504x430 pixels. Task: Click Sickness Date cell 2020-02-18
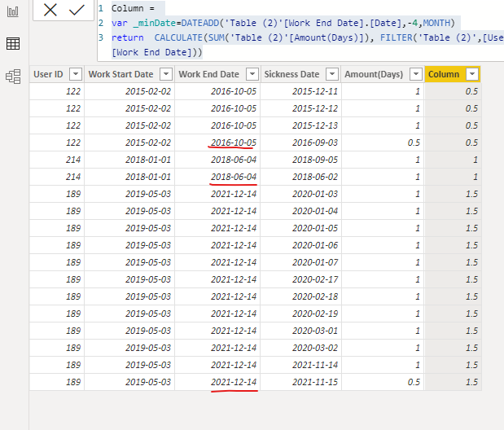click(301, 296)
